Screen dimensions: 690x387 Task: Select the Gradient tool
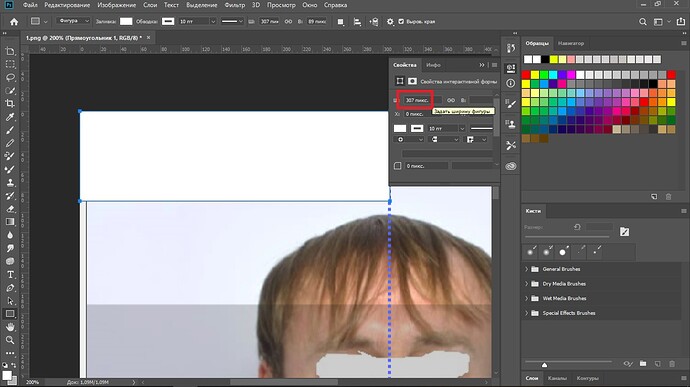click(10, 222)
